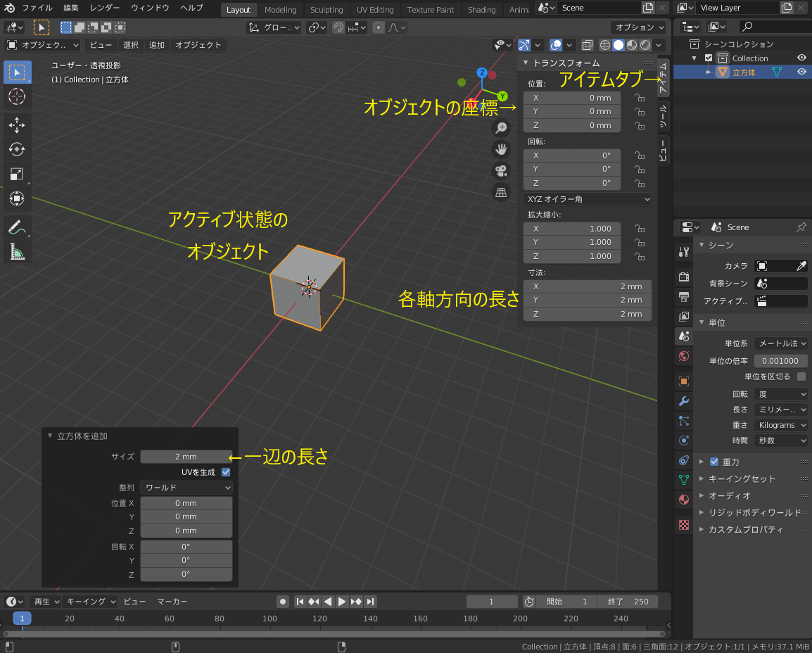Toggle the UVを生成 checkbox
This screenshot has width=812, height=653.
pyautogui.click(x=226, y=472)
